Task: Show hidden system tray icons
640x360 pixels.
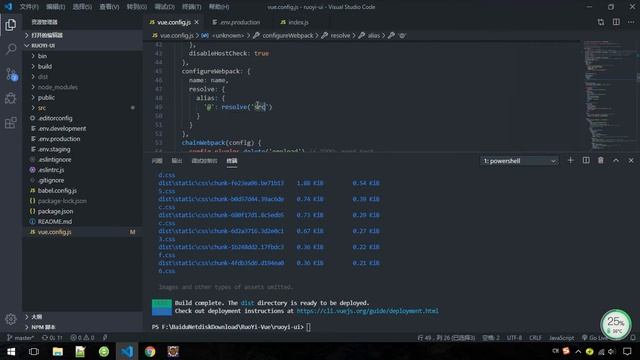Action: click(x=578, y=351)
